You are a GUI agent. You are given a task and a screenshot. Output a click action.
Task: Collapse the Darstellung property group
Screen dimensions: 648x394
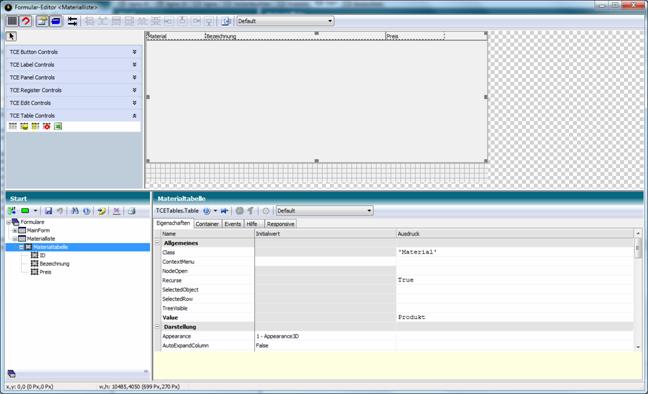157,327
